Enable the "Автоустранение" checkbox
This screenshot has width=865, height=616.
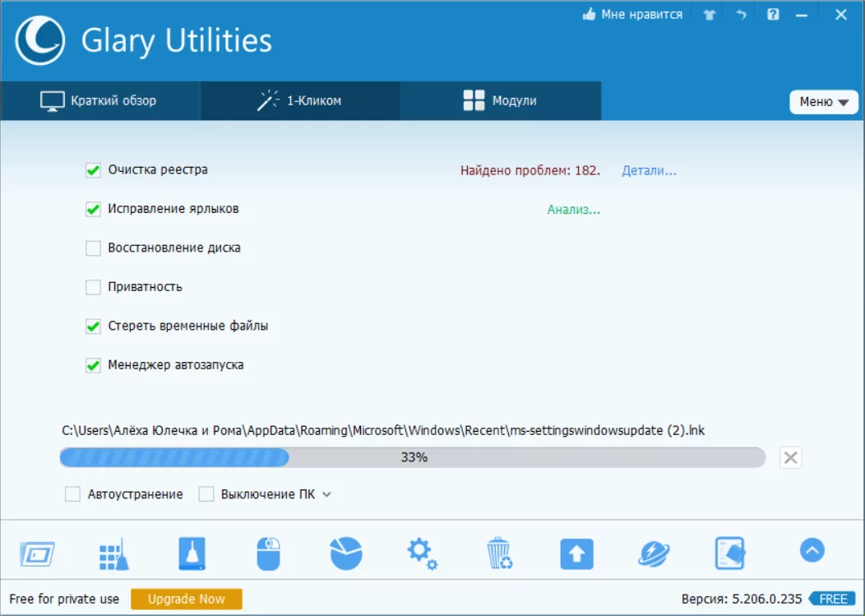click(x=73, y=494)
